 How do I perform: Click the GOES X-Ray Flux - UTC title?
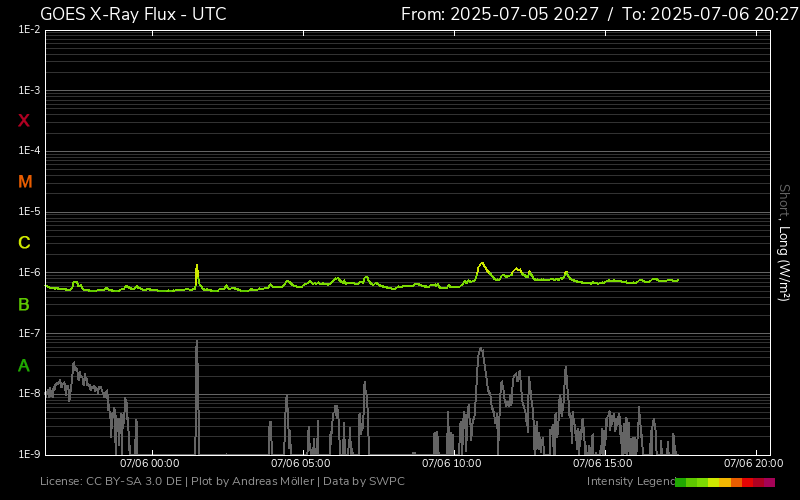click(133, 14)
